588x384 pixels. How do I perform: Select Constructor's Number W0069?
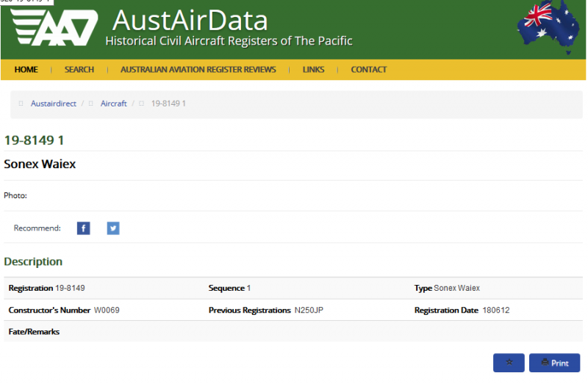[x=107, y=310]
